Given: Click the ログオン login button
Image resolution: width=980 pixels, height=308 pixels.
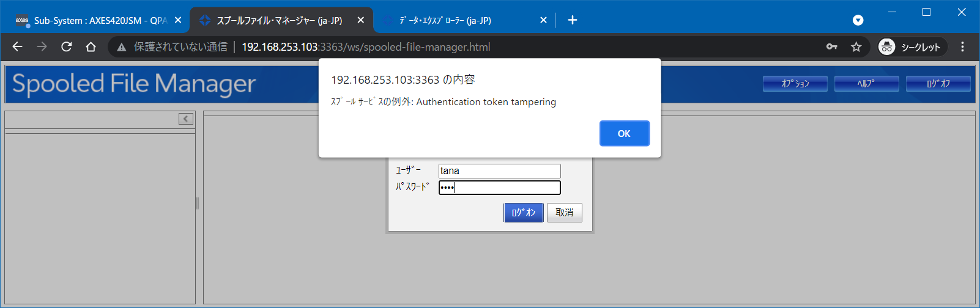Looking at the screenshot, I should [x=524, y=213].
